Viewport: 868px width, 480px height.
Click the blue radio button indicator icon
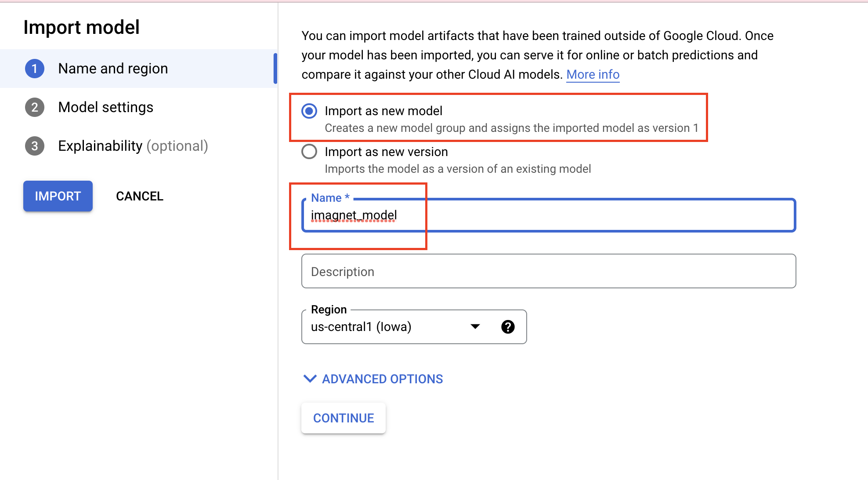click(308, 110)
